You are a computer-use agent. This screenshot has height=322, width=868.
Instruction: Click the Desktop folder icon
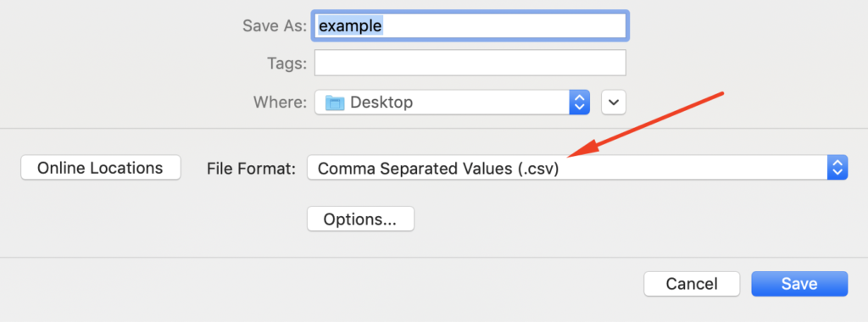(335, 103)
